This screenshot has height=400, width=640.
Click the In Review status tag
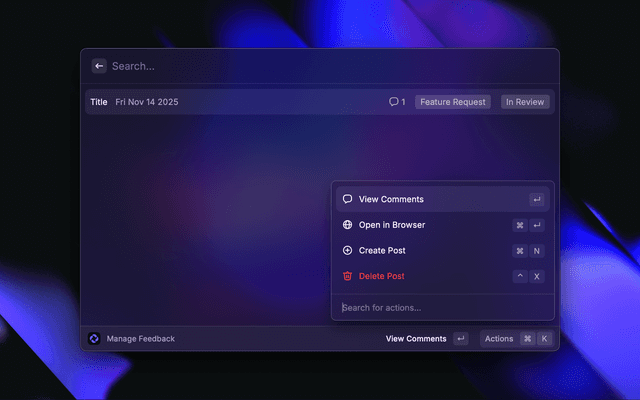tap(525, 102)
